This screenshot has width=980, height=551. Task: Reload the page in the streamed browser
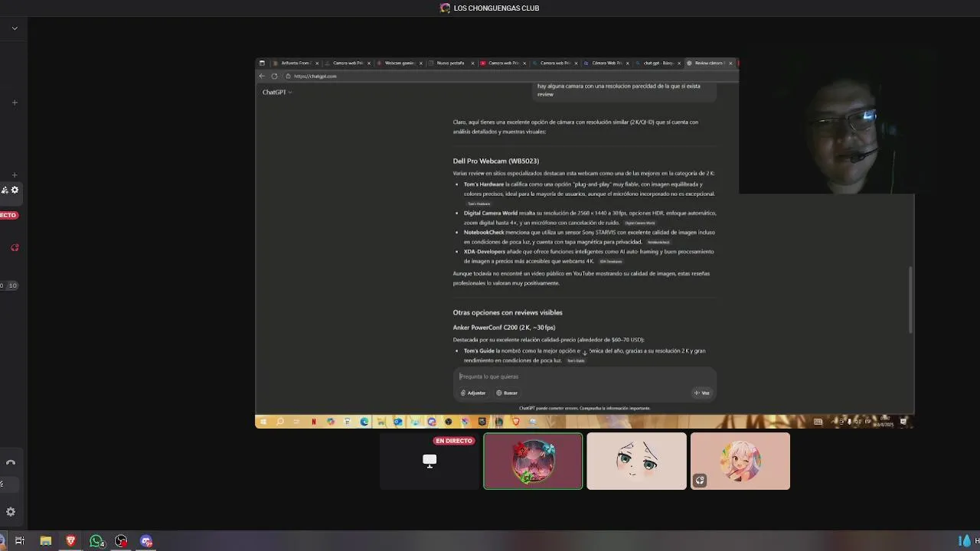tap(274, 76)
